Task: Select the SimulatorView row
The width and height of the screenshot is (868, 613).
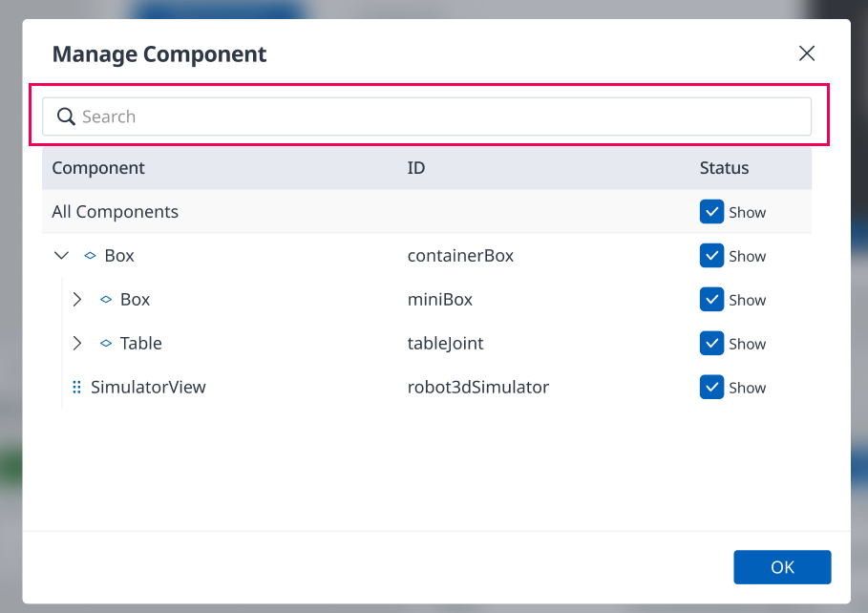Action: pos(427,387)
